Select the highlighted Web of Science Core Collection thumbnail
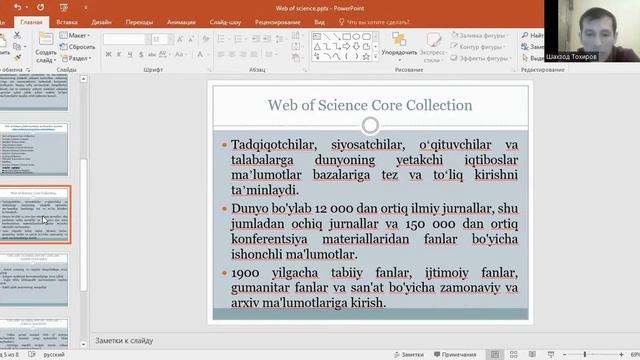This screenshot has height=360, width=640. (x=35, y=215)
